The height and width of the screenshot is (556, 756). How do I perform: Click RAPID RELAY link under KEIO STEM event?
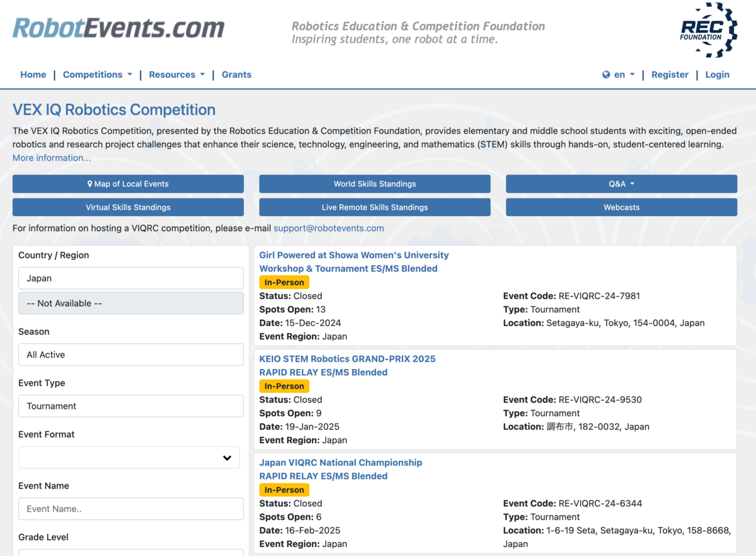click(x=323, y=372)
